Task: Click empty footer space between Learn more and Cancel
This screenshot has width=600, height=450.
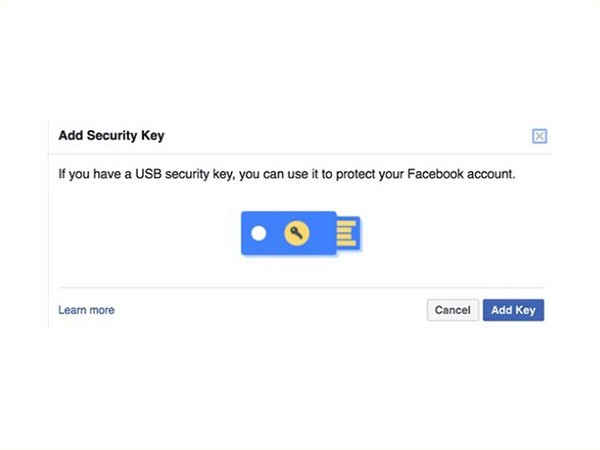Action: coord(270,310)
